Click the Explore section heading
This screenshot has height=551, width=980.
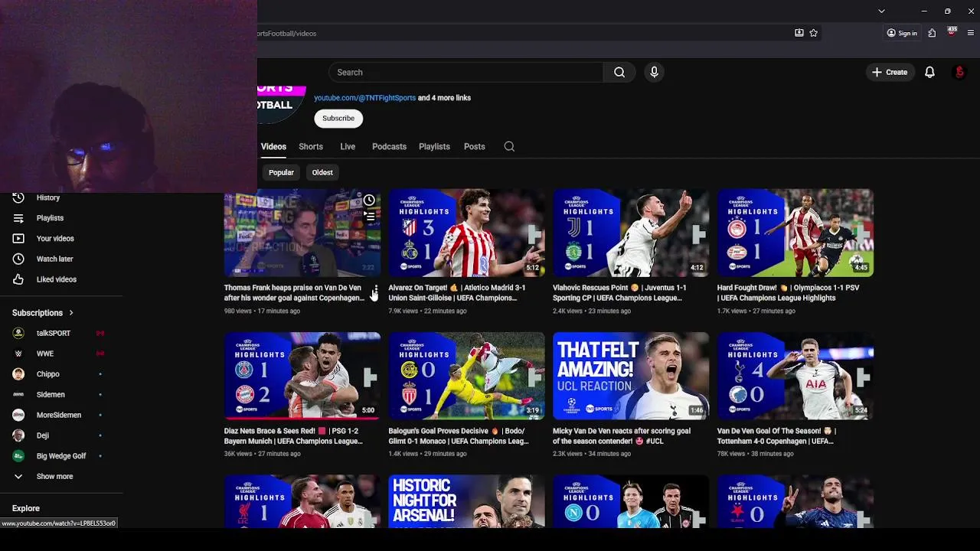click(26, 508)
